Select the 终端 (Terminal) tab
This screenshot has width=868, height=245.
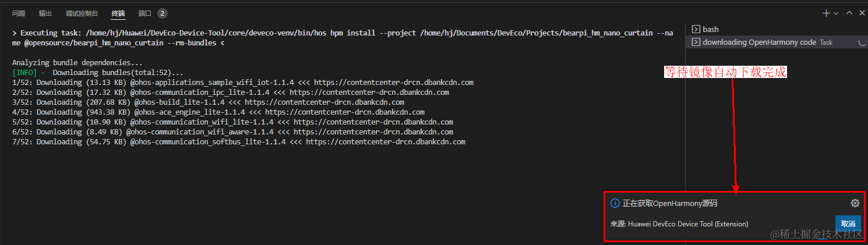(118, 13)
